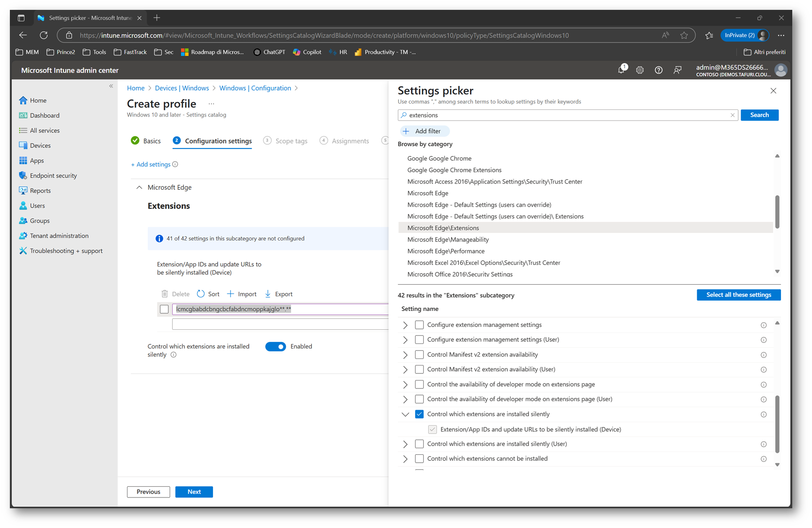
Task: Expand Control which extensions are installed silently (User)
Action: pos(405,444)
